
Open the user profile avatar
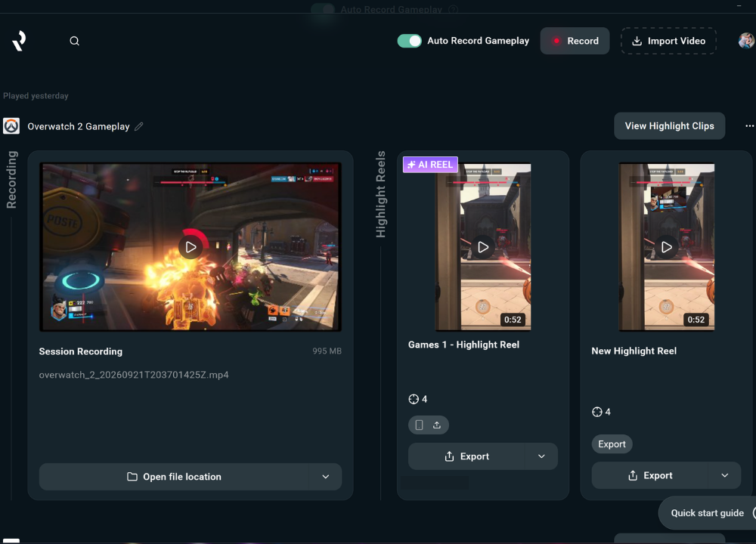pyautogui.click(x=746, y=41)
